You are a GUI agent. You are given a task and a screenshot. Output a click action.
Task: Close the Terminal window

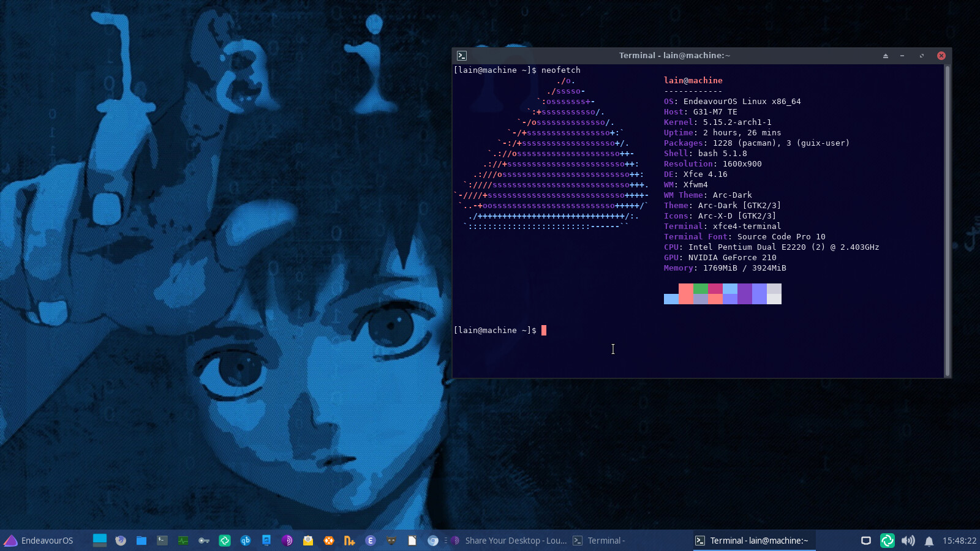pos(941,56)
